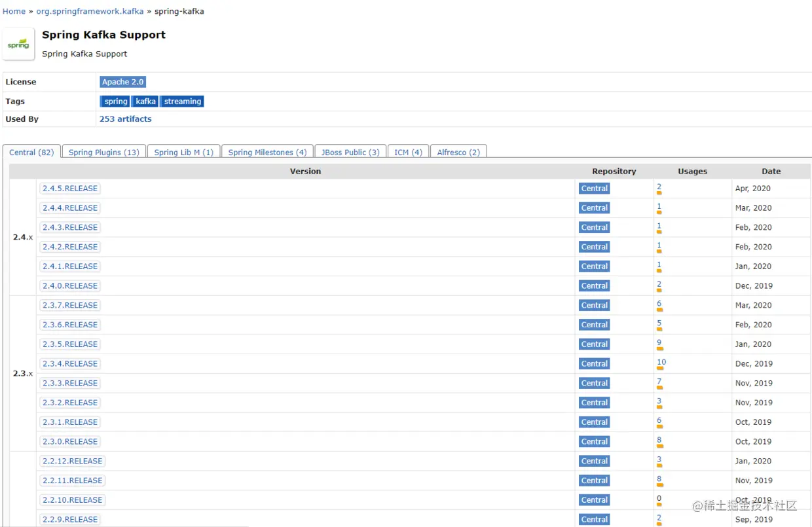Open usages count 8 for 2.2.11.RELEASE
Screen dimensions: 812x527
[659, 479]
